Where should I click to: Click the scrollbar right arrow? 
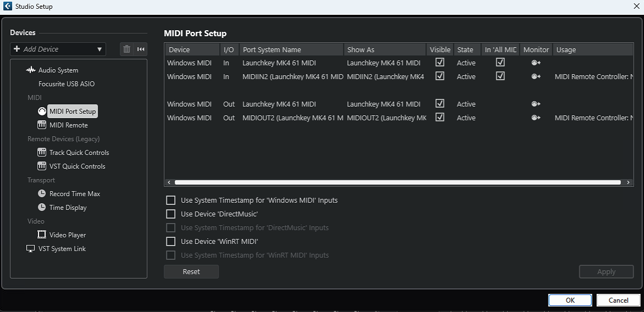(x=628, y=182)
